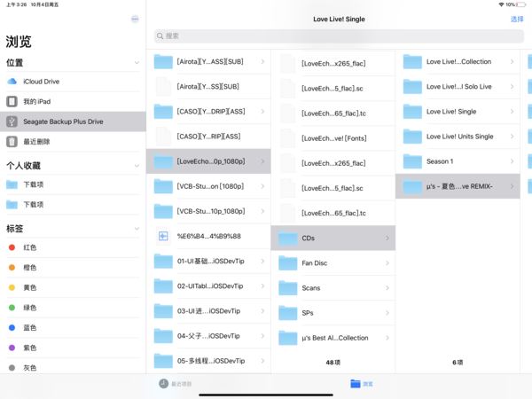Open [VCB-Stu...on [1080p] folder
The width and height of the screenshot is (532, 399).
(208, 186)
